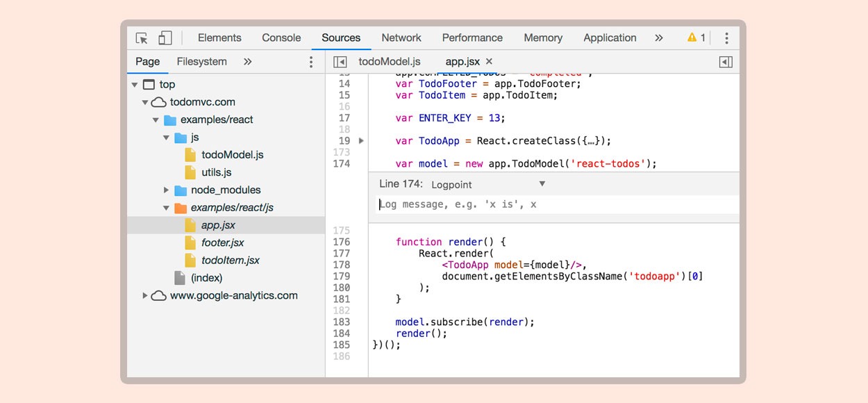
Task: Open the Network tab
Action: click(x=401, y=38)
